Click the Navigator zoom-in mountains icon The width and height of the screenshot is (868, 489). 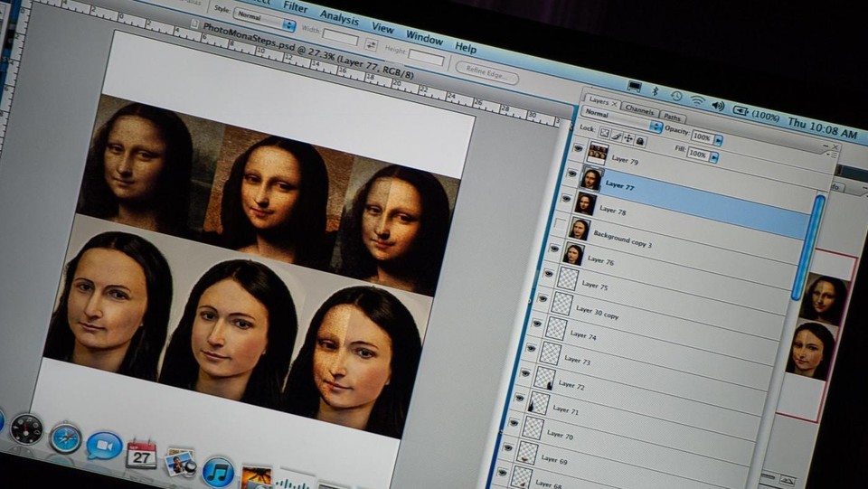point(787,481)
